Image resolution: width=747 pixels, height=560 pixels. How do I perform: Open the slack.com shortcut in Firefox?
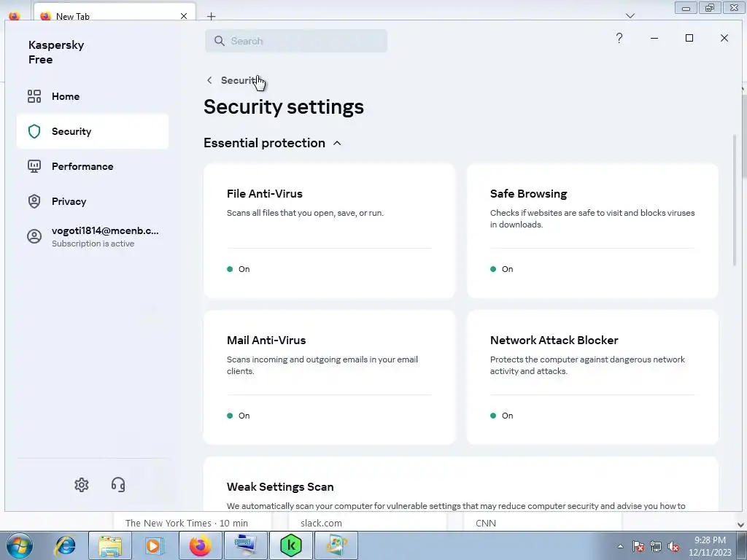click(x=321, y=523)
